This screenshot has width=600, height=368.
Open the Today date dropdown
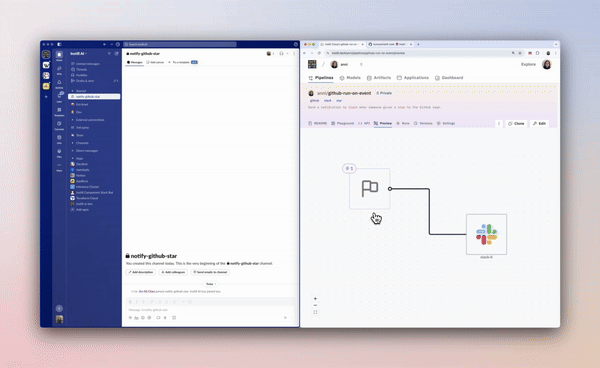coord(210,284)
